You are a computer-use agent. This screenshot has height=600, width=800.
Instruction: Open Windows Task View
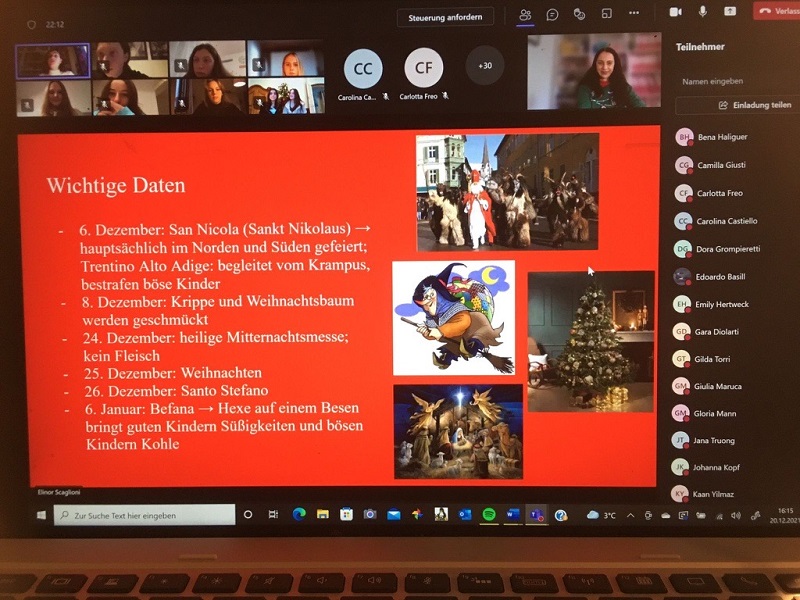pyautogui.click(x=273, y=515)
